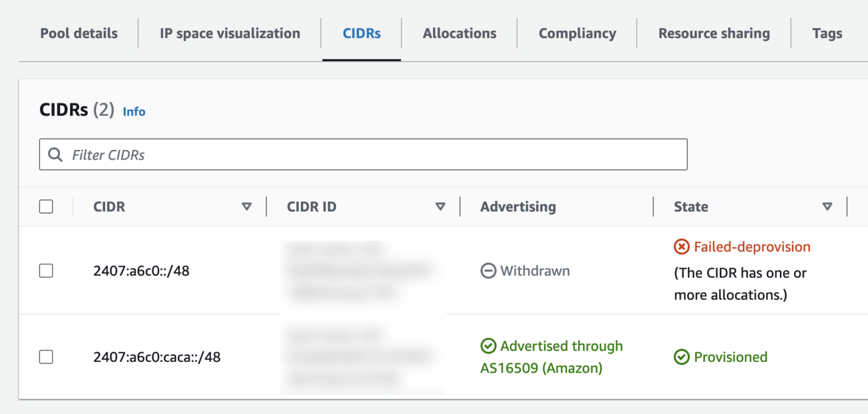Image resolution: width=868 pixels, height=414 pixels.
Task: Open the IP space visualization tab
Action: click(229, 33)
